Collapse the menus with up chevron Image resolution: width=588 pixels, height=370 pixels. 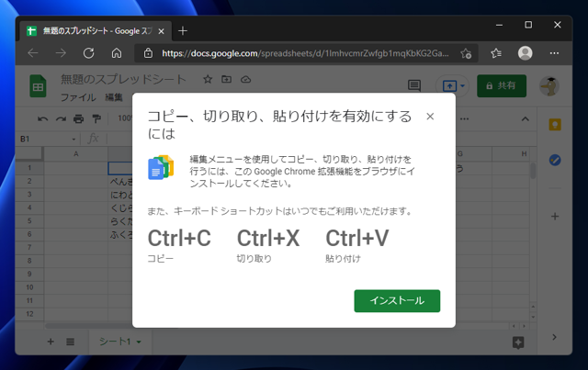coord(525,119)
